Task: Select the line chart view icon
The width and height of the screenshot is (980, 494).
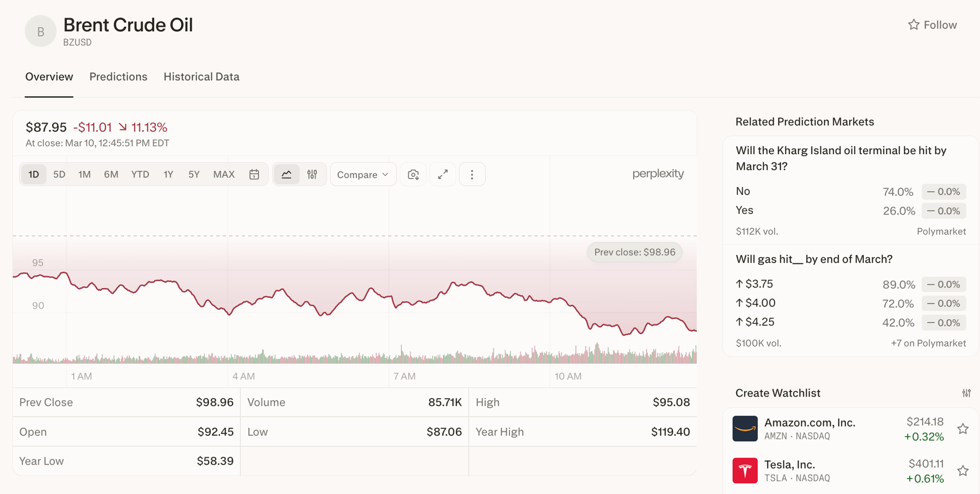Action: (286, 174)
